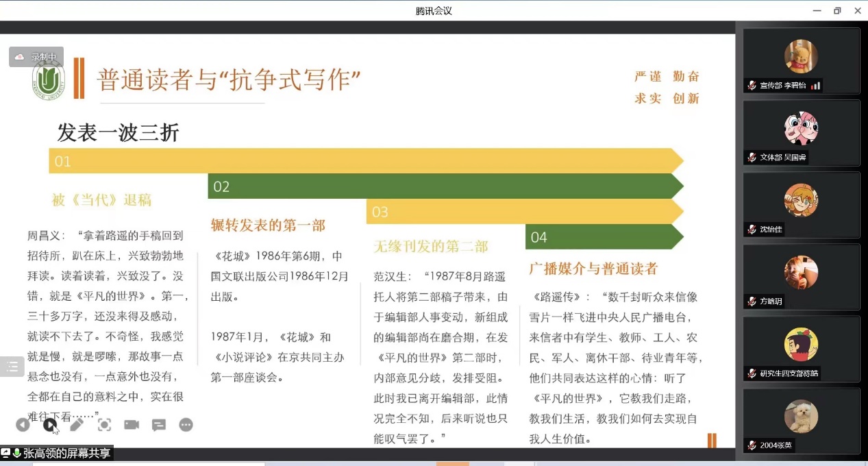Viewport: 868px width, 466px height.
Task: Click the subheading 被《当代》退稿
Action: click(x=101, y=200)
